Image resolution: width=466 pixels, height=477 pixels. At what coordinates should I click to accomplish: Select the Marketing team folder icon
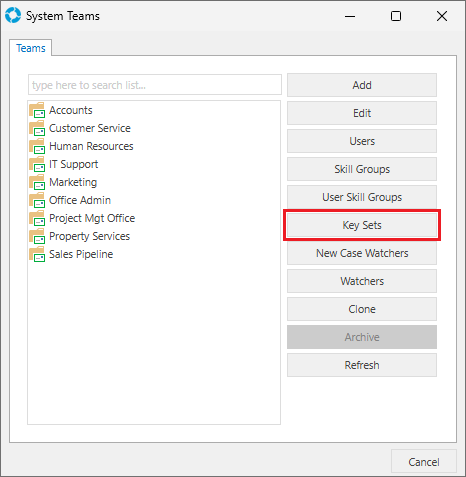[37, 182]
